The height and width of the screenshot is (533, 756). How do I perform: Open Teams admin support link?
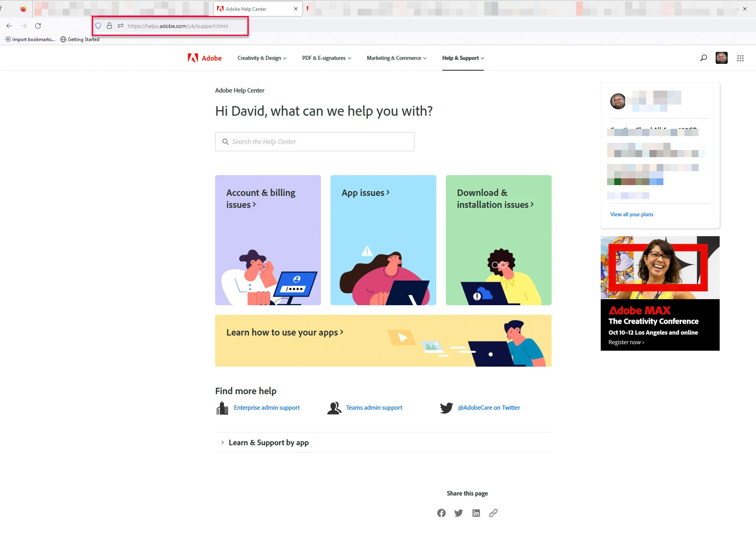374,408
